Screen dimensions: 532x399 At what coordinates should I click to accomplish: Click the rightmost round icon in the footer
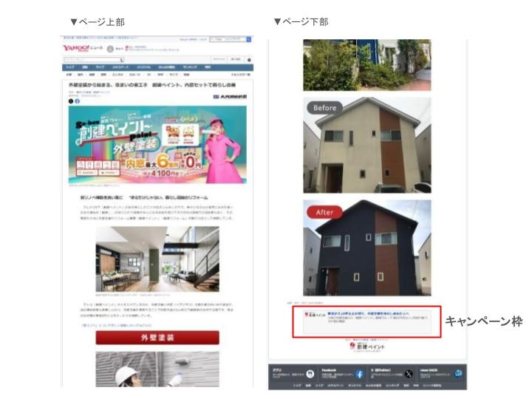point(458,375)
